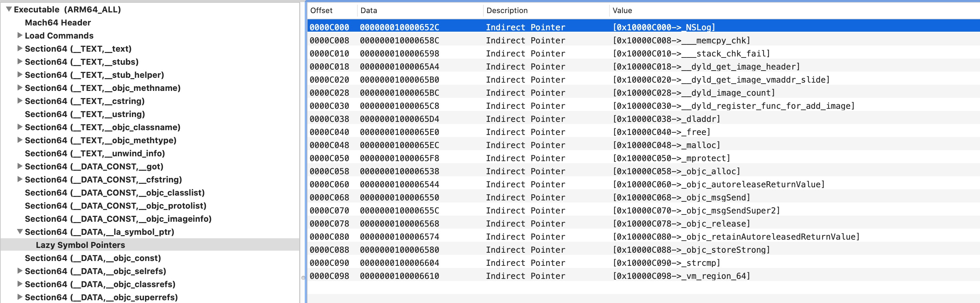Viewport: 980px width, 303px height.
Task: Click data cell 00000001000065A4
Action: [x=399, y=66]
